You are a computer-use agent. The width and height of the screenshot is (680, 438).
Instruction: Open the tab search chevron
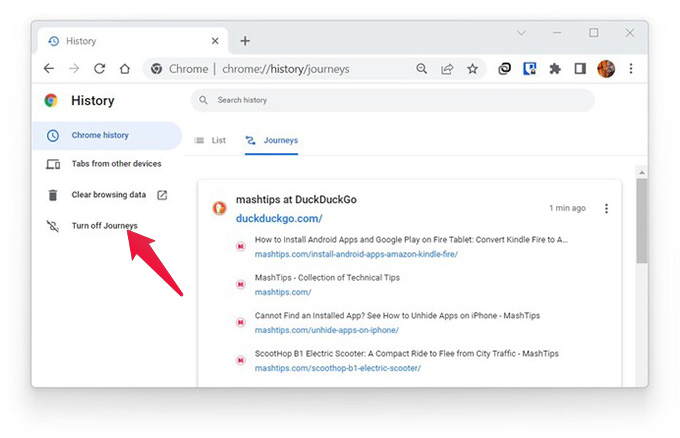[522, 33]
